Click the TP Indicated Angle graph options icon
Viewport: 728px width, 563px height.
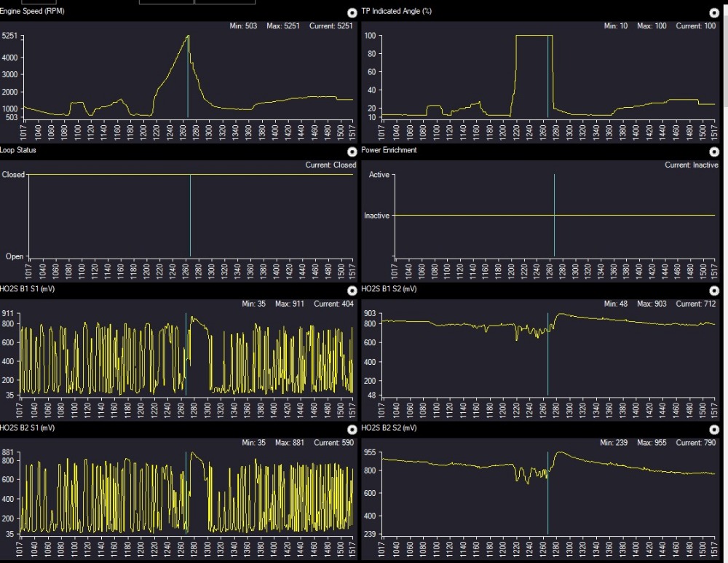[714, 12]
